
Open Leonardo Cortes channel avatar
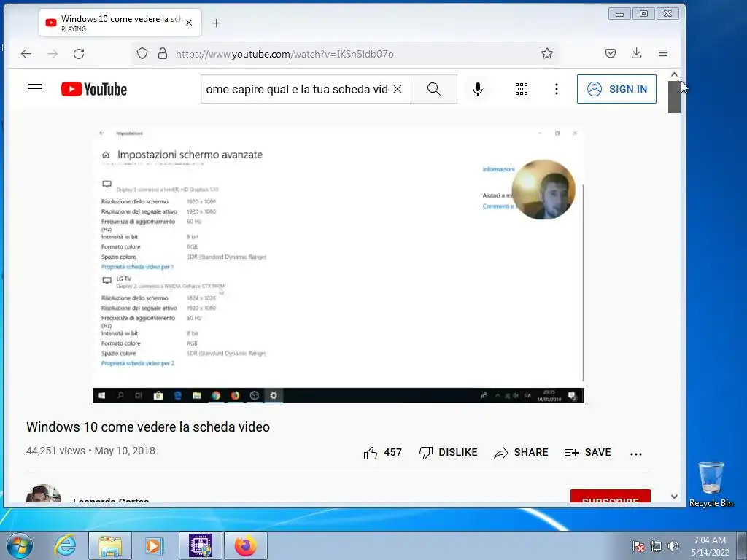pos(43,494)
